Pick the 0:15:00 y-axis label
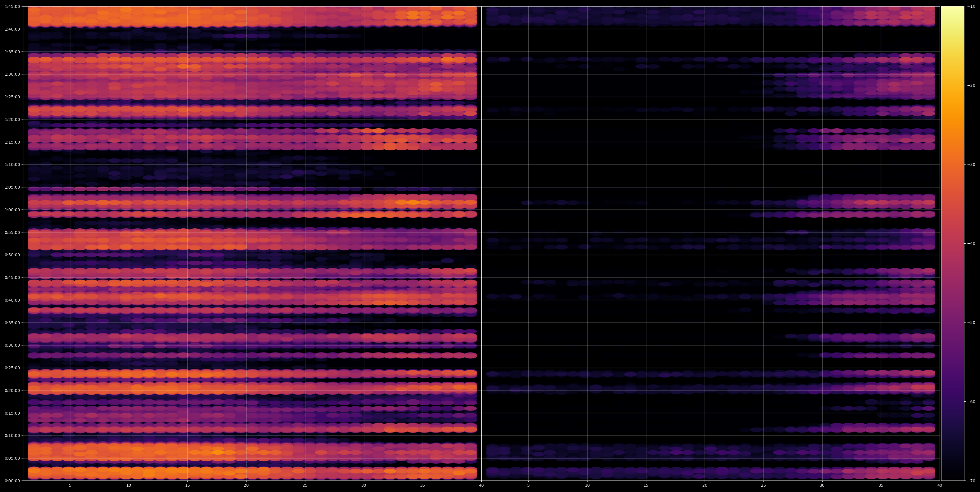Screen dimensions: 980x492 click(12, 413)
